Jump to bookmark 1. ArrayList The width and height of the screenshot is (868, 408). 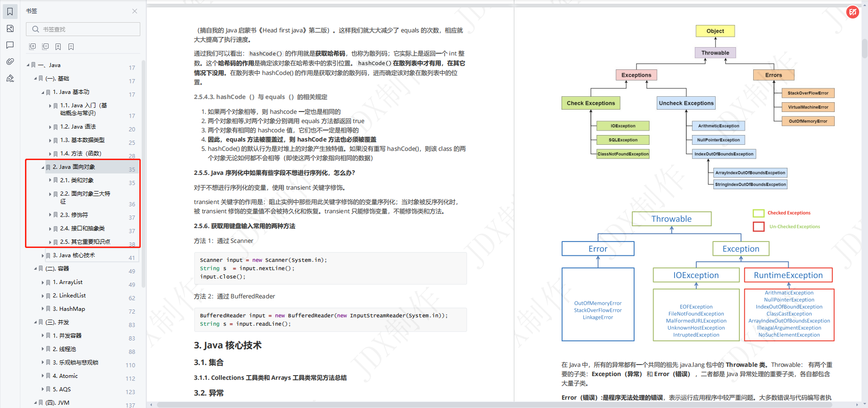pos(68,282)
